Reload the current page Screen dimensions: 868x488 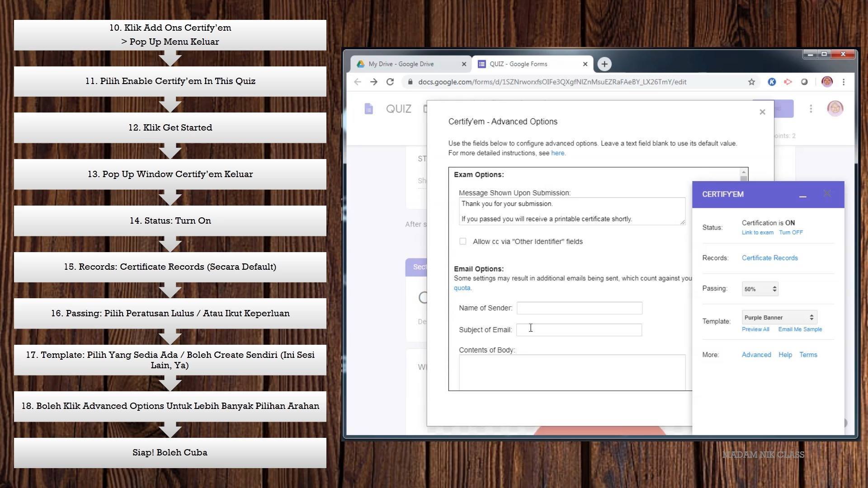coord(390,82)
